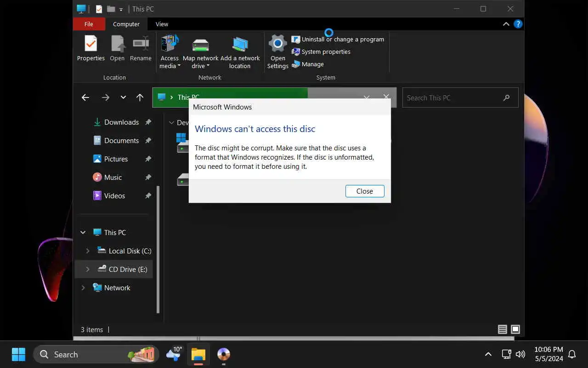Click New folder icon in title bar
Viewport: 588px width, 368px height.
coord(111,9)
